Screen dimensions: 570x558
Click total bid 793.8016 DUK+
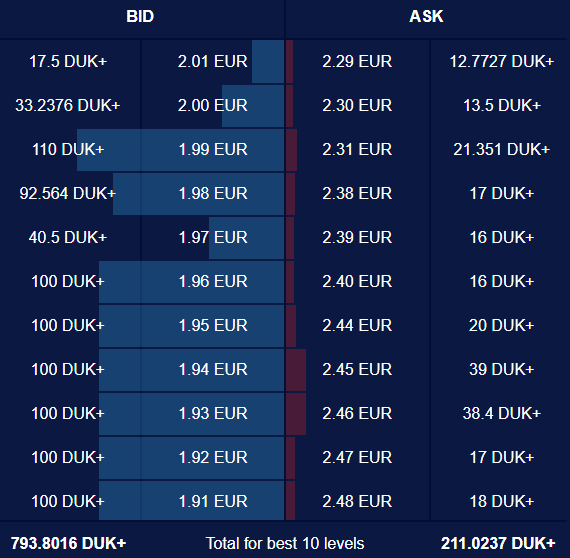68,543
